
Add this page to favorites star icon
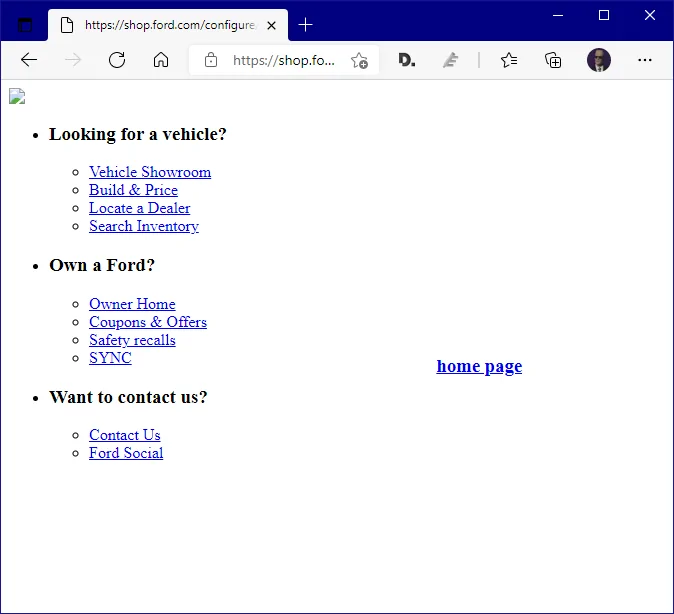(x=359, y=60)
